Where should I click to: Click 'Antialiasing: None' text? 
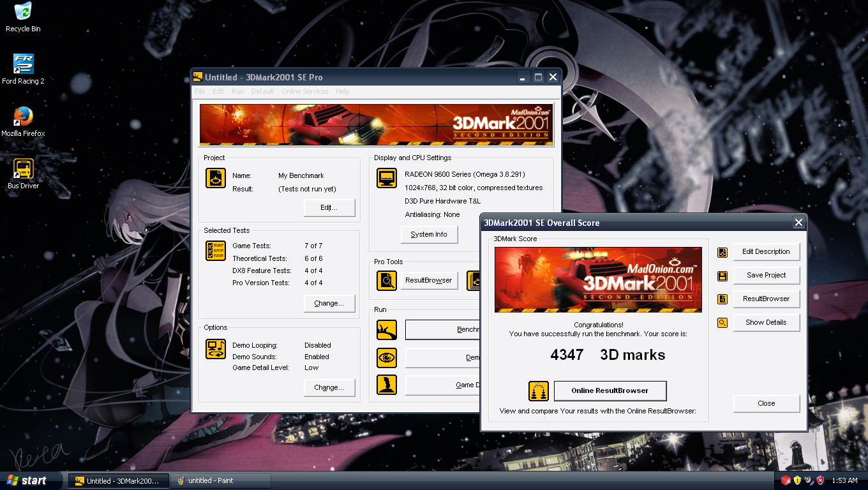432,214
